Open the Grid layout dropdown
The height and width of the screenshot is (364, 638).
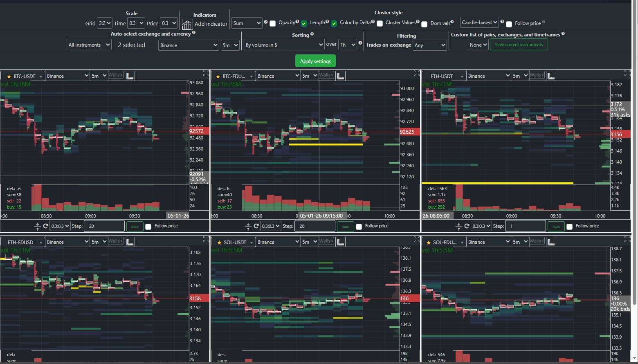(104, 23)
